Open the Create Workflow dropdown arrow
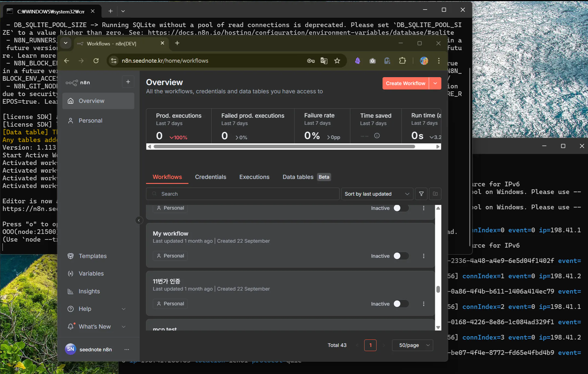The height and width of the screenshot is (374, 588). point(435,83)
